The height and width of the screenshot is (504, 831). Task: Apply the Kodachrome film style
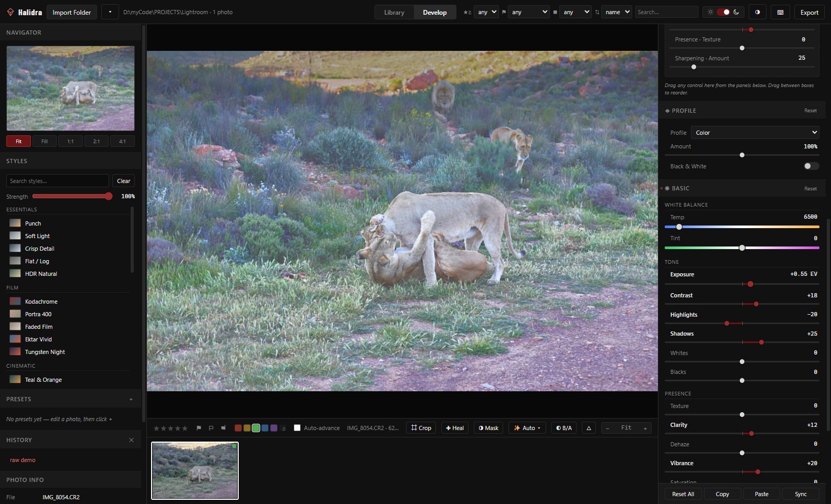[x=68, y=302]
